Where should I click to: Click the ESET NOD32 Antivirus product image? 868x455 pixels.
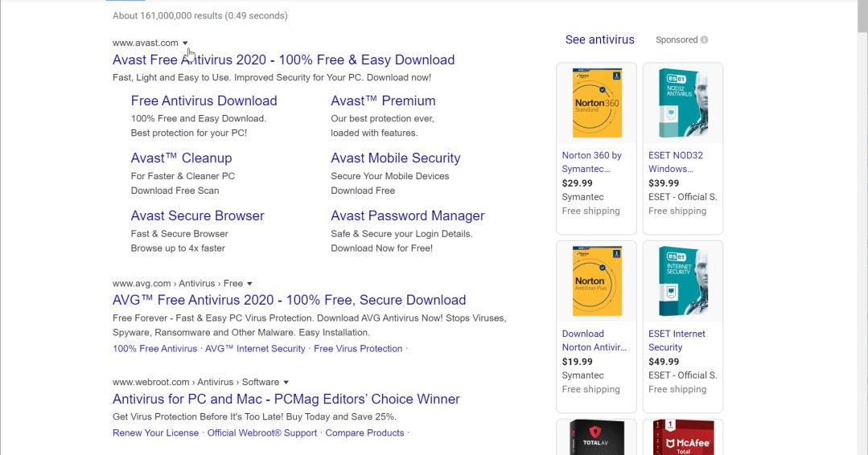click(683, 104)
